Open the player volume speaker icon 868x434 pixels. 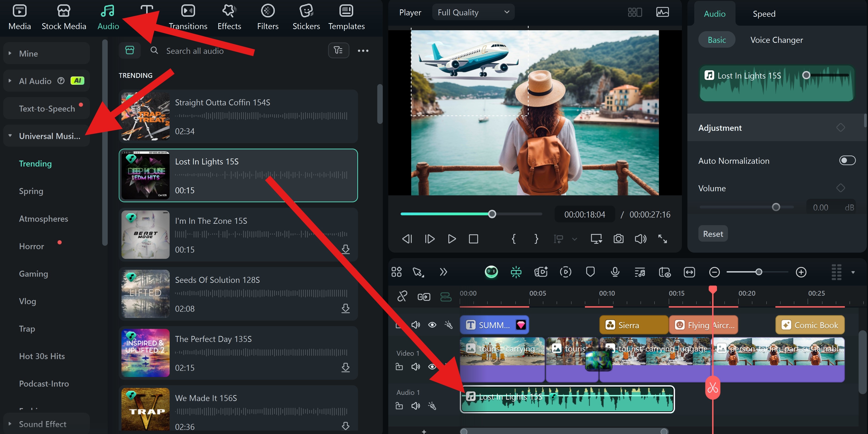pos(640,239)
